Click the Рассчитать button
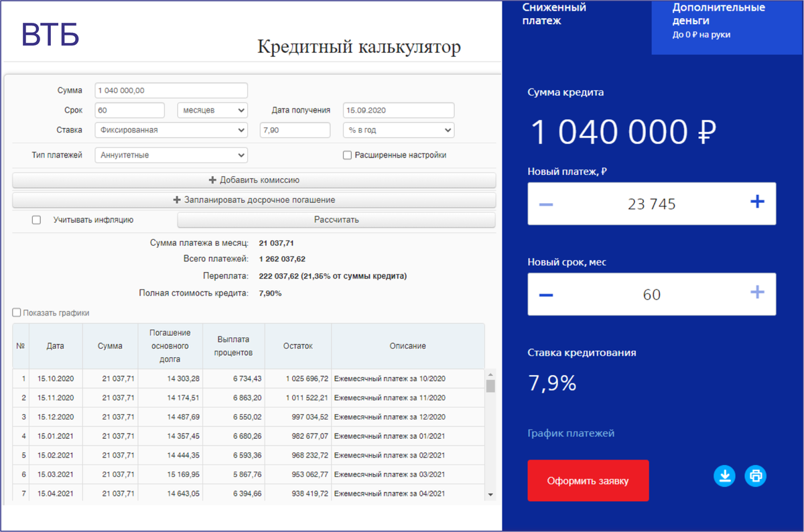Screen dimensions: 804x532 pyautogui.click(x=336, y=220)
